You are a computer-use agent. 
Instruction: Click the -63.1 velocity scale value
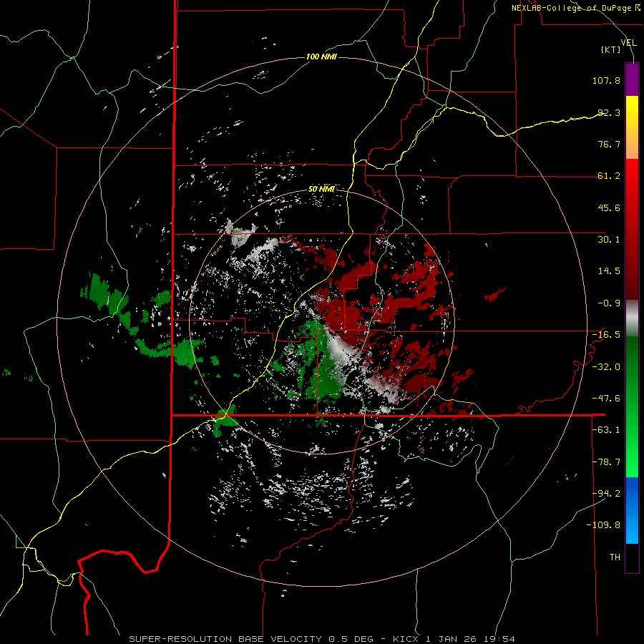(606, 430)
